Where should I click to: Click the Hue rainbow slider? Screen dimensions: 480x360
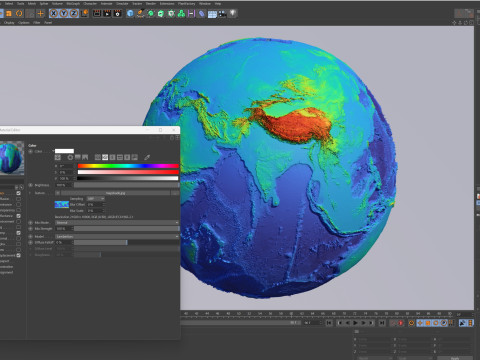pos(128,166)
